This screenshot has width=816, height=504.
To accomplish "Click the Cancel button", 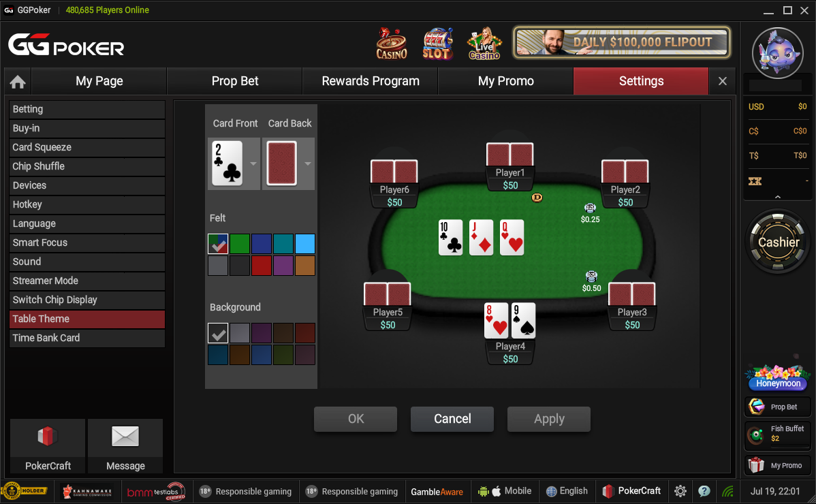I will pyautogui.click(x=452, y=420).
